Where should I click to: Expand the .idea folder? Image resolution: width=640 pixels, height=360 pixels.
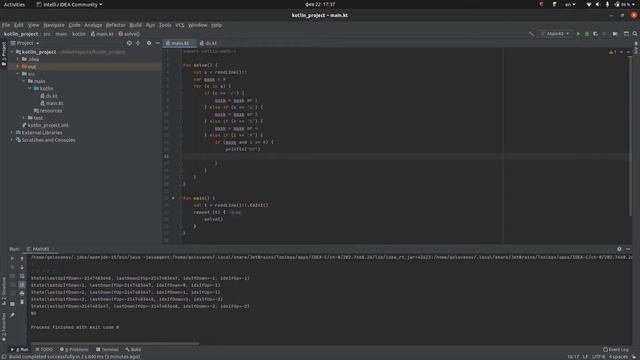point(18,60)
